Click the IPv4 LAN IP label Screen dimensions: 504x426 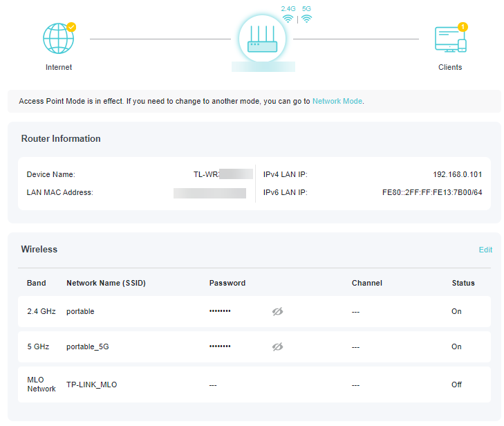pos(285,174)
